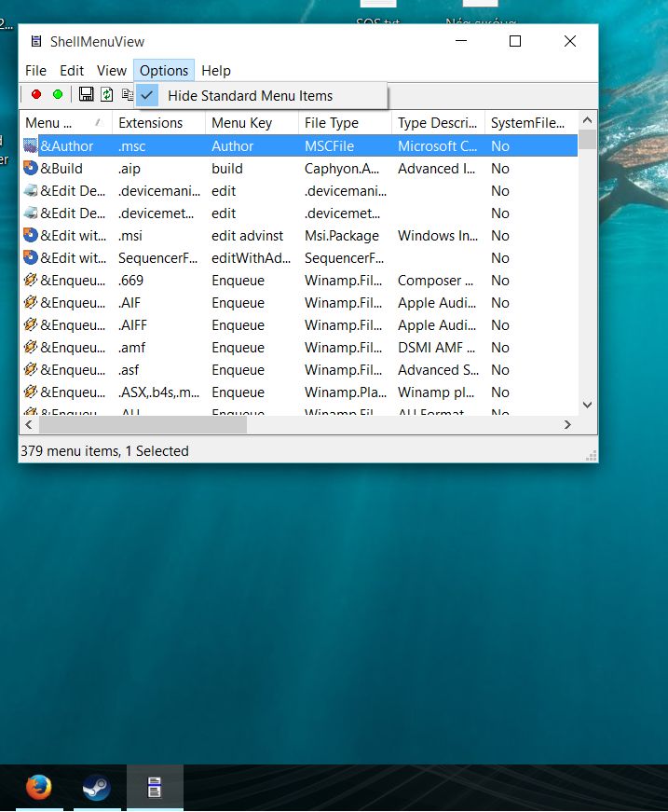The height and width of the screenshot is (812, 668).
Task: Click the Winamp icon on the .669 row
Action: [x=31, y=281]
